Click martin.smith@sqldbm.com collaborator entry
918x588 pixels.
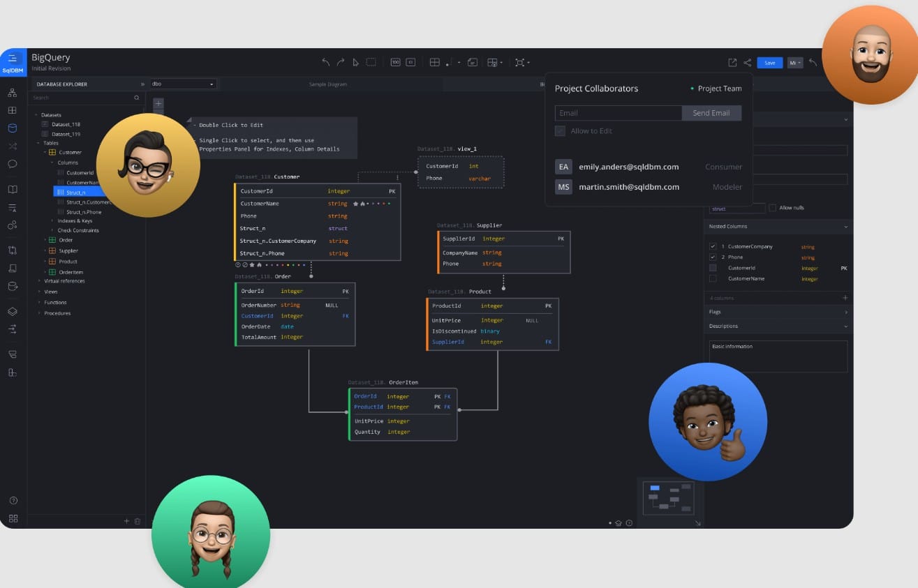629,187
